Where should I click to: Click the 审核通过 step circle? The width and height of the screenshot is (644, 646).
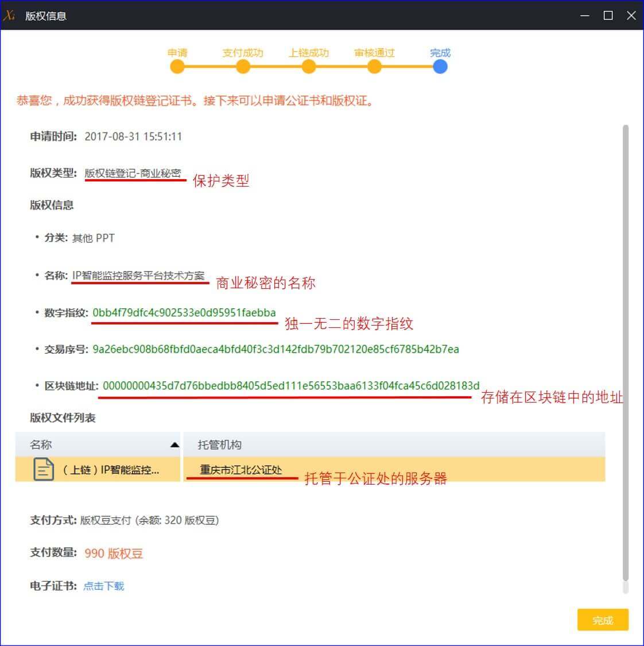click(374, 67)
